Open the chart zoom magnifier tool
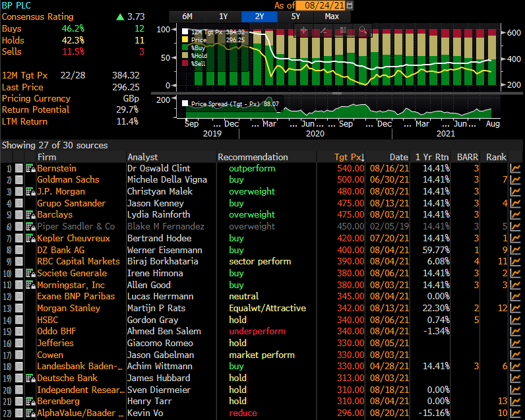This screenshot has height=420, width=525. point(363,30)
